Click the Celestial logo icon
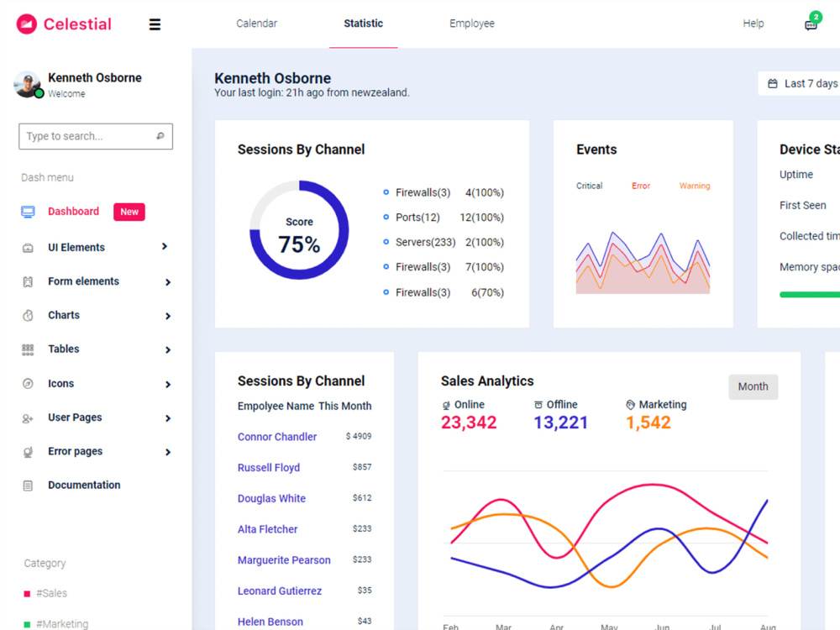Viewport: 840px width, 630px height. tap(26, 24)
